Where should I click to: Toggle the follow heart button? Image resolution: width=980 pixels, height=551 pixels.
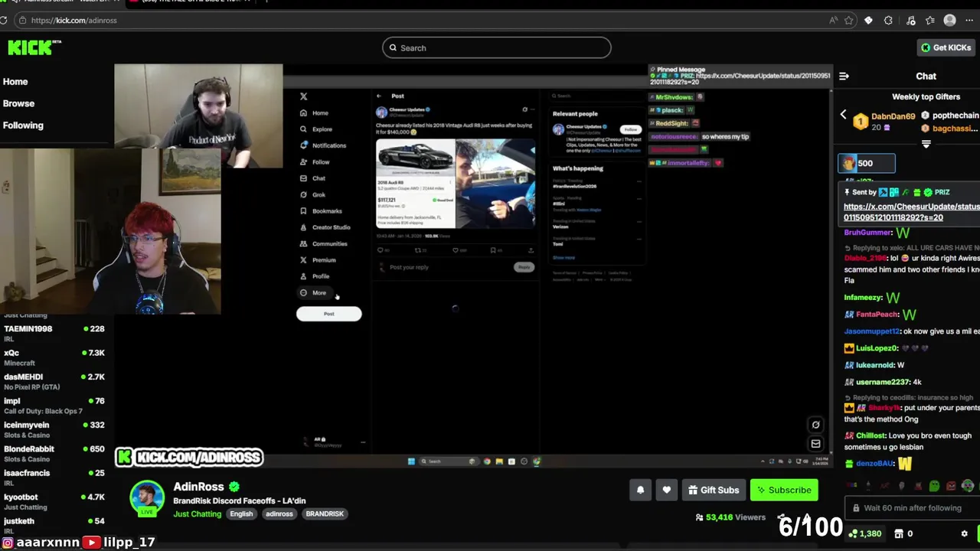(667, 490)
